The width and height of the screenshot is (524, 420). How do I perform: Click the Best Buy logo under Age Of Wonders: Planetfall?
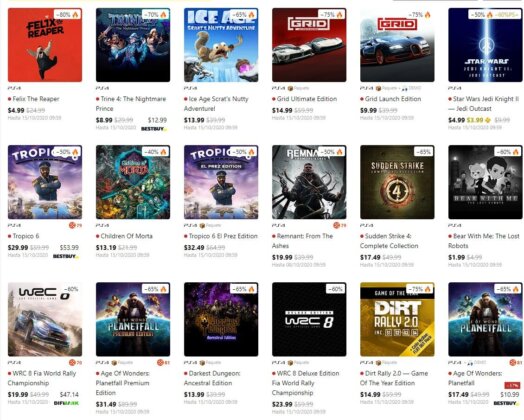coord(507,403)
